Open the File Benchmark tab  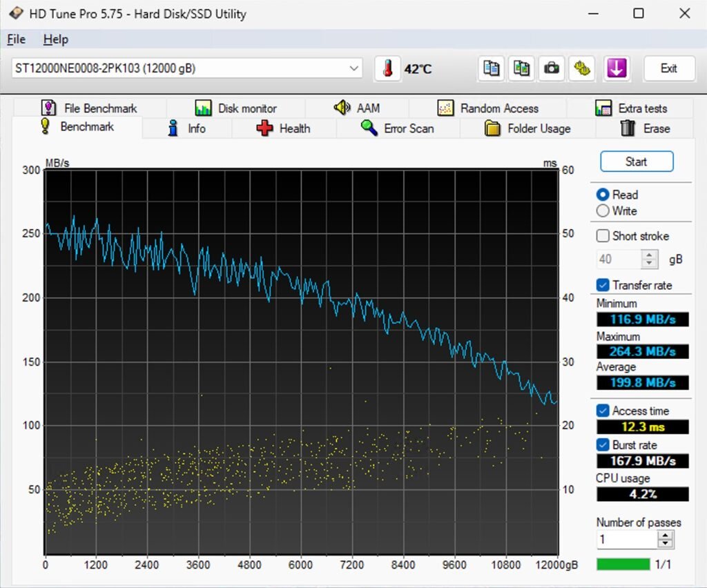(89, 108)
